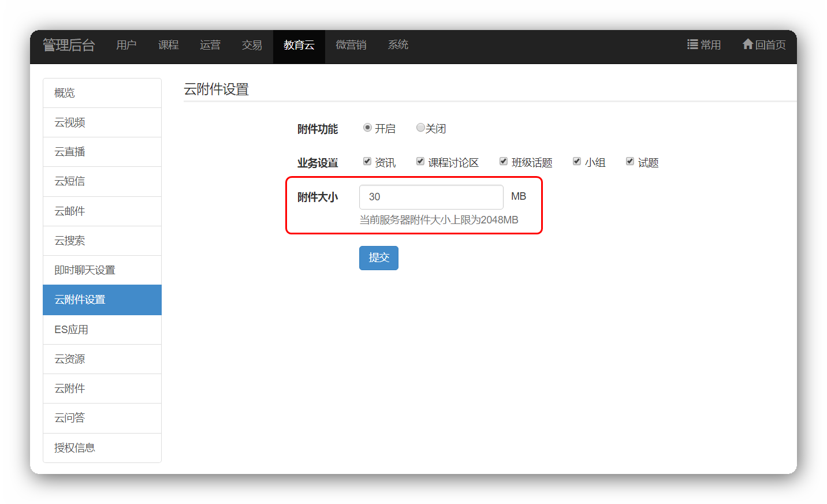Viewport: 827px width, 504px height.
Task: Toggle the 课程讨论区 checkbox
Action: (x=420, y=162)
